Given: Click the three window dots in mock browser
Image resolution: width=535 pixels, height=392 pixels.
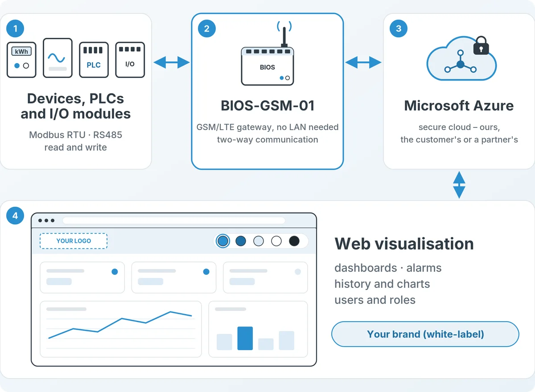Looking at the screenshot, I should [46, 220].
